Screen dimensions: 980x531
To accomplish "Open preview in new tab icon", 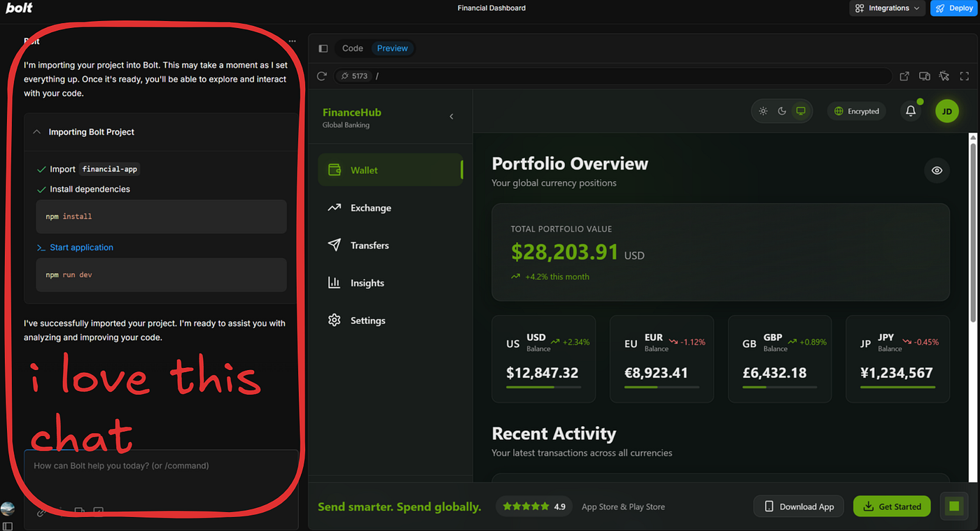I will [x=904, y=76].
